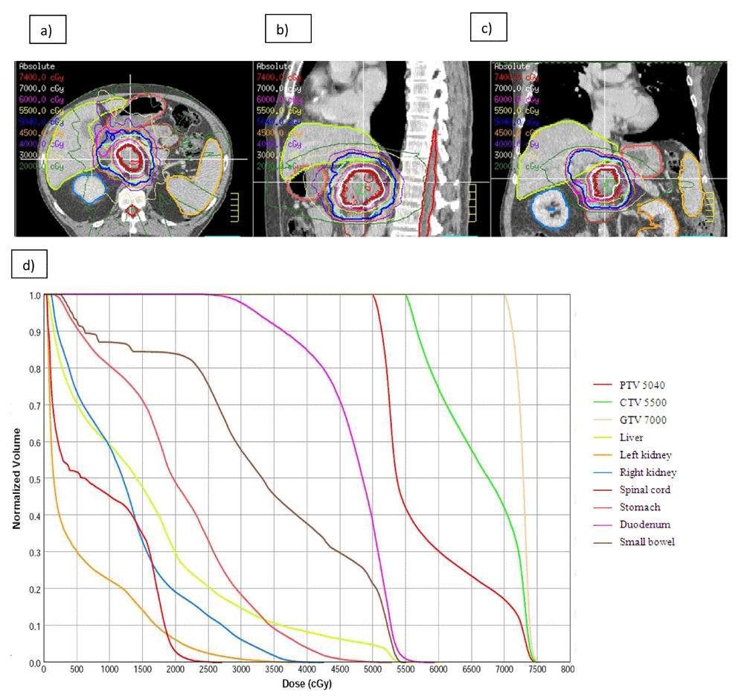The width and height of the screenshot is (744, 700).
Task: Click y-axis tick value 1.0
Action: (35, 295)
